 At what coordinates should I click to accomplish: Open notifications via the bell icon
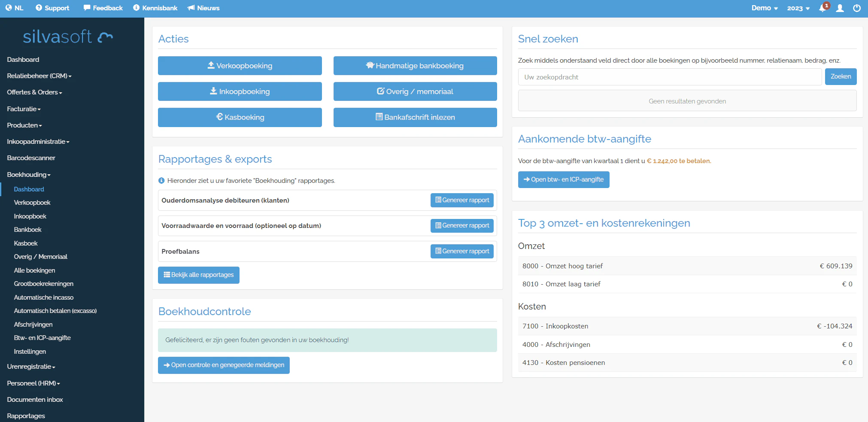[823, 8]
